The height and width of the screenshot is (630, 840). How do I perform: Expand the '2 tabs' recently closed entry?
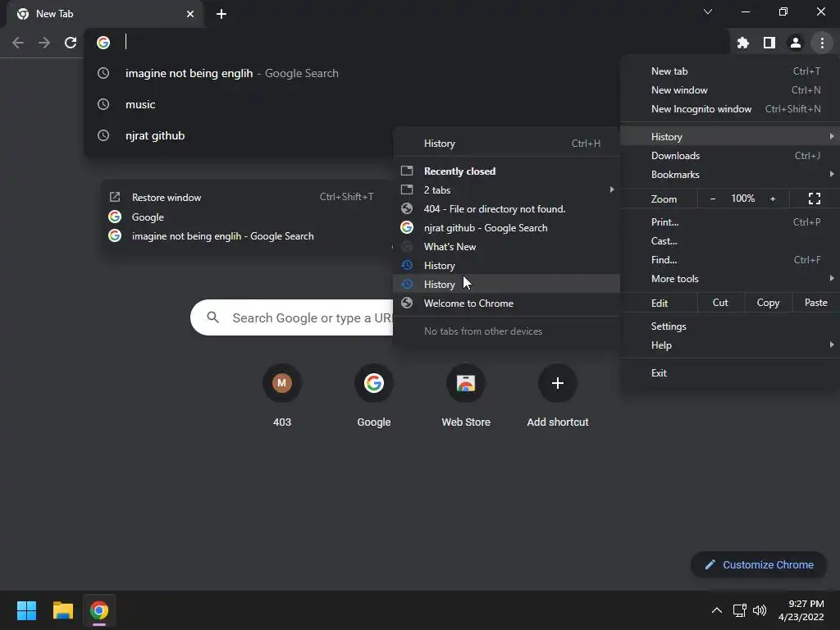(506, 190)
